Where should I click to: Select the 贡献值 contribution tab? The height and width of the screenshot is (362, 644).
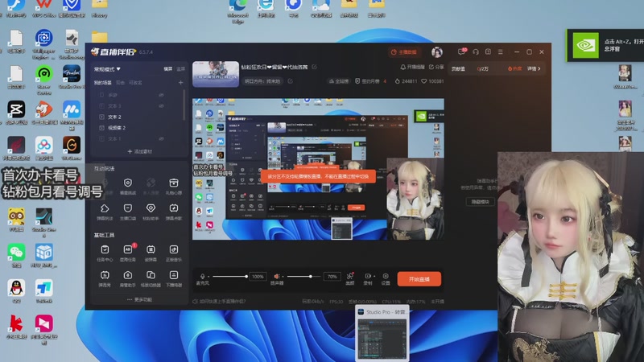pos(458,69)
